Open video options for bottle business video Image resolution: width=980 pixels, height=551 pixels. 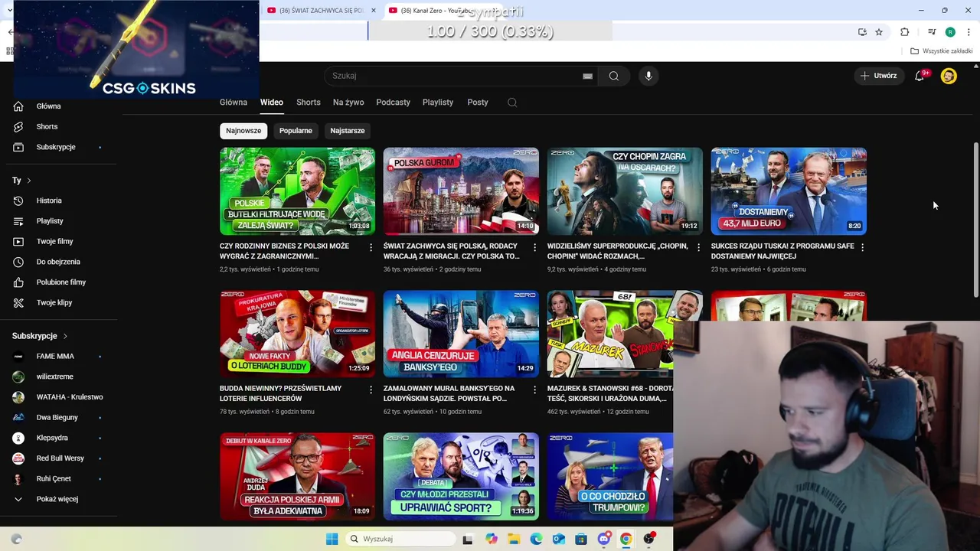click(x=371, y=247)
